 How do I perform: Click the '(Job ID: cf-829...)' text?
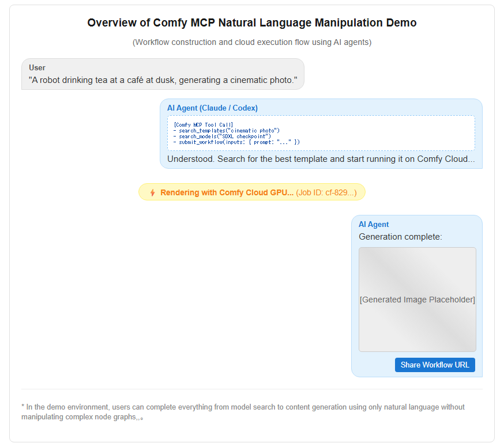coord(326,192)
